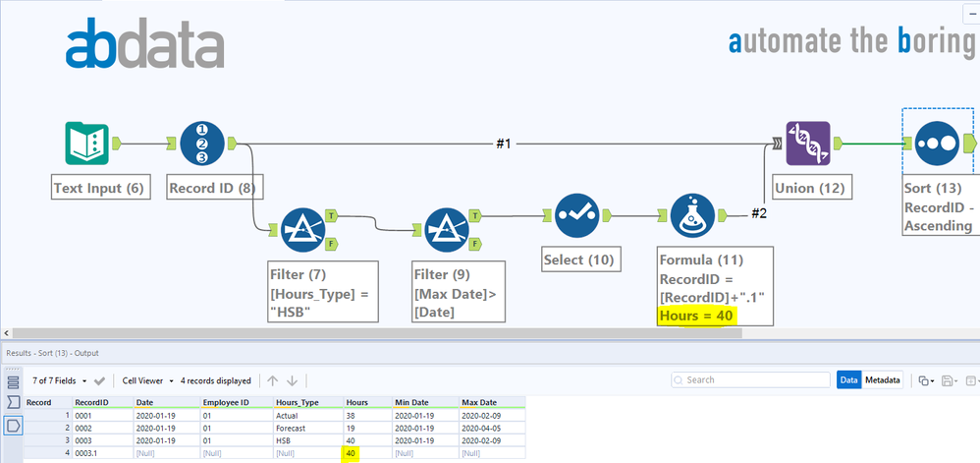The image size is (980, 463).
Task: Select the Union (12) DNA icon
Action: click(808, 144)
